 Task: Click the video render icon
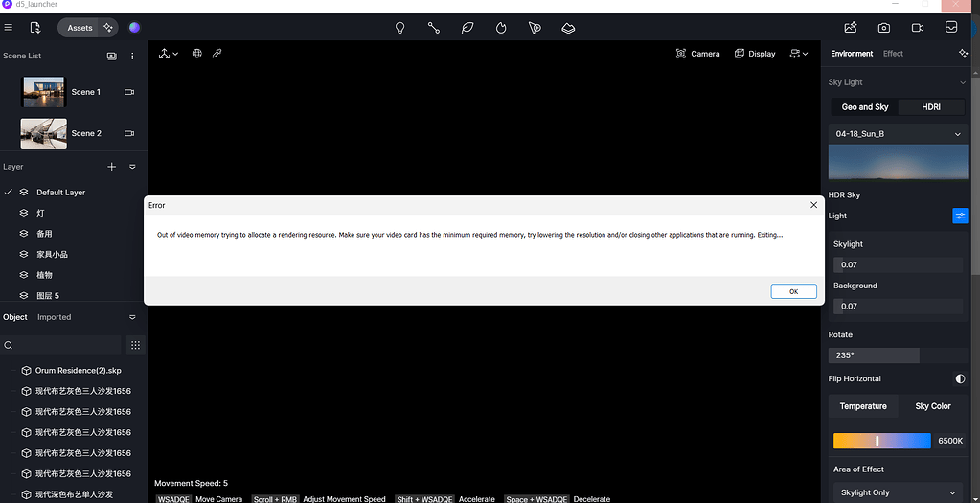[918, 28]
